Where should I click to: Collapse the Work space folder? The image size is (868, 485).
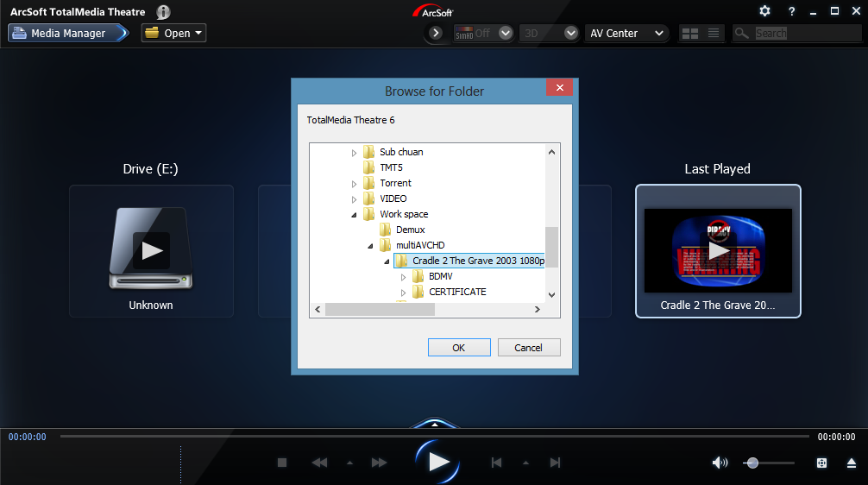pos(354,215)
